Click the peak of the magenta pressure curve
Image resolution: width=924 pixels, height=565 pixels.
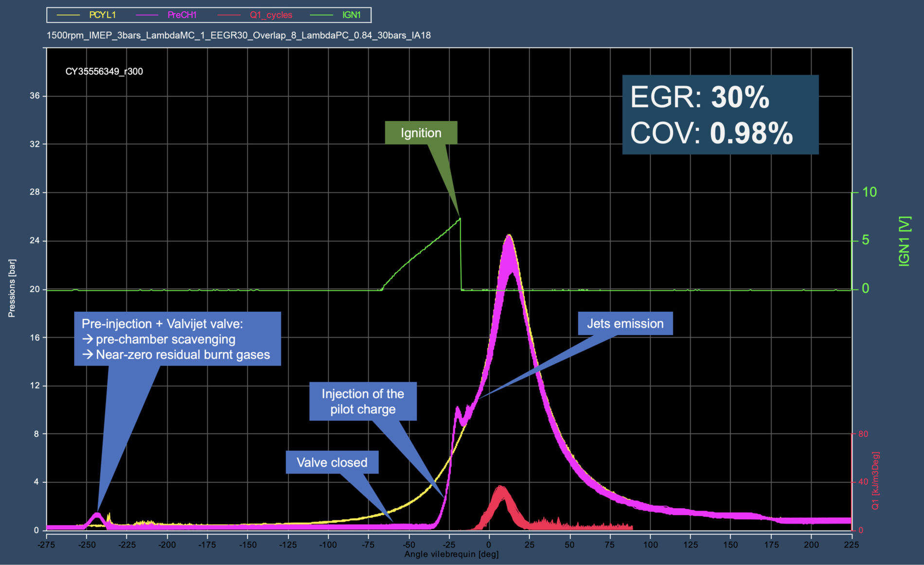[x=509, y=237]
